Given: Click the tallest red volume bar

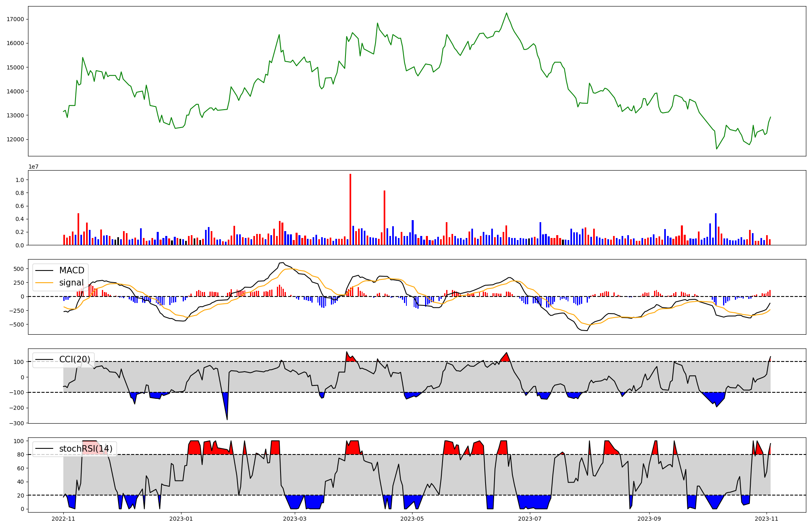Looking at the screenshot, I should click(350, 209).
